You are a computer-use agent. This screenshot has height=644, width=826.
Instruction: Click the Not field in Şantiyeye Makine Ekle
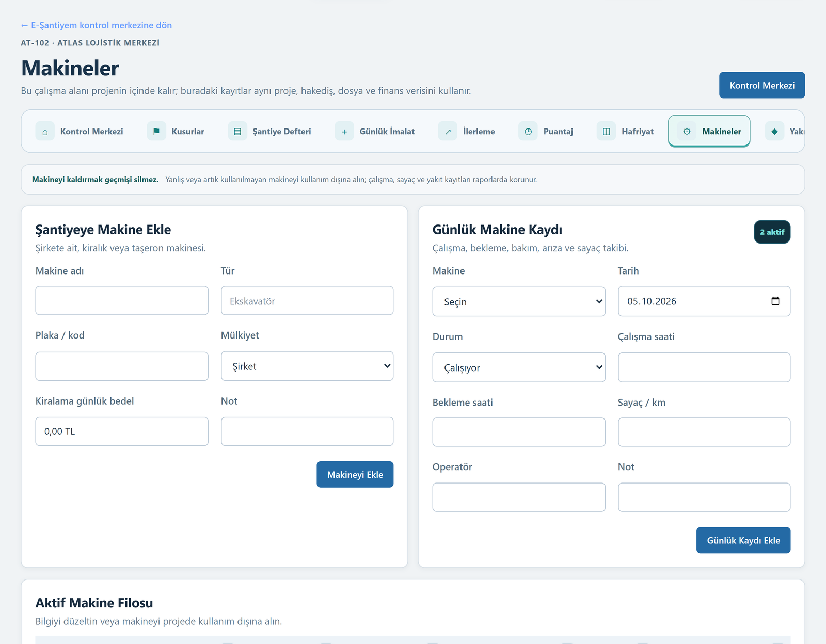(x=307, y=431)
